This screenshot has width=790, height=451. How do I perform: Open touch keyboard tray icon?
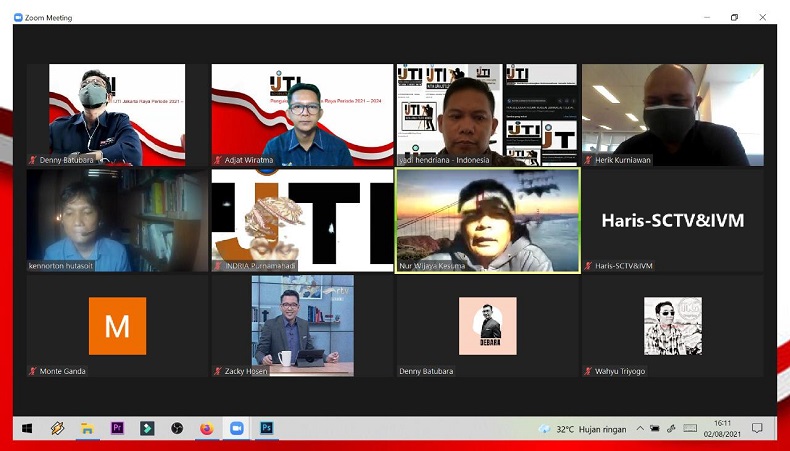[690, 428]
